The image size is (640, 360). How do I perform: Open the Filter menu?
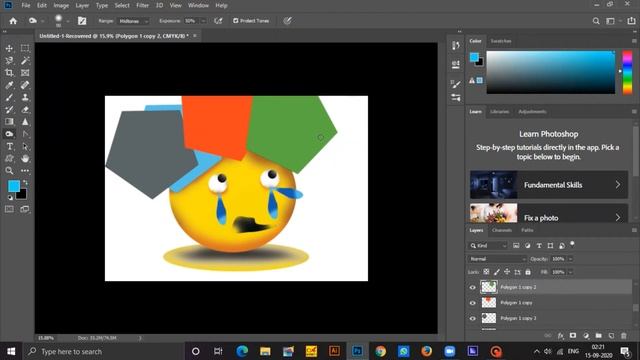click(142, 5)
